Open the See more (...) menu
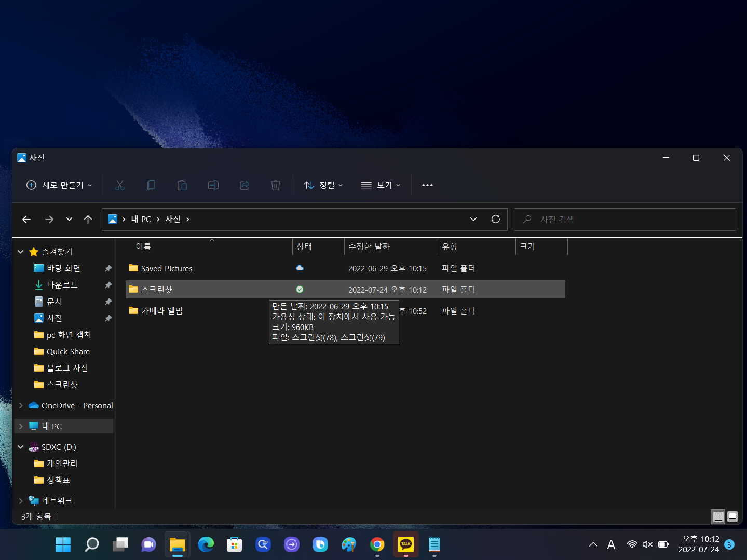Viewport: 747px width, 560px height. click(x=427, y=185)
